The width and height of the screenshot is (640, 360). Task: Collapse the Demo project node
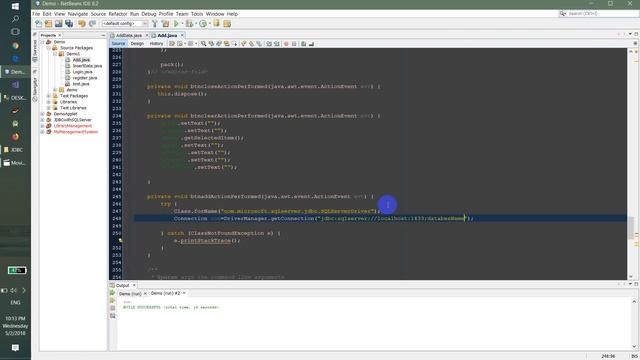pos(42,42)
